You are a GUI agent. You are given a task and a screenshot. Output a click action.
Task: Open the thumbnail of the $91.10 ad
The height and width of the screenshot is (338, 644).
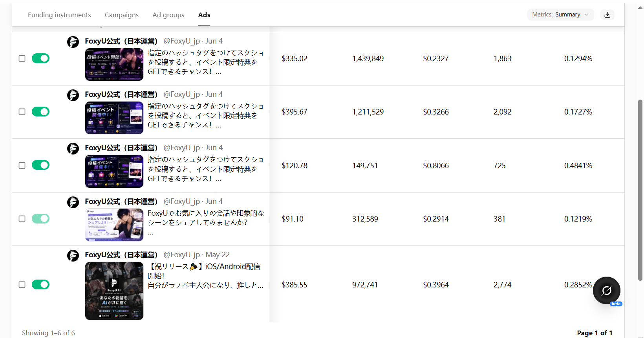pyautogui.click(x=114, y=225)
